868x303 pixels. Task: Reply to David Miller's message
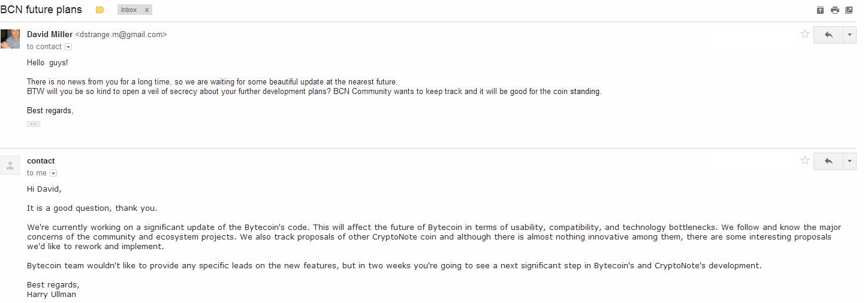828,35
